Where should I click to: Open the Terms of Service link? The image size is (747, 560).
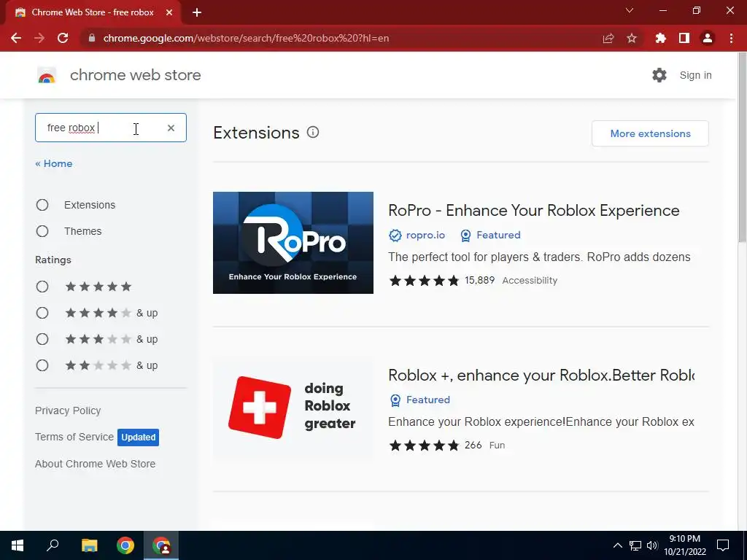click(74, 437)
